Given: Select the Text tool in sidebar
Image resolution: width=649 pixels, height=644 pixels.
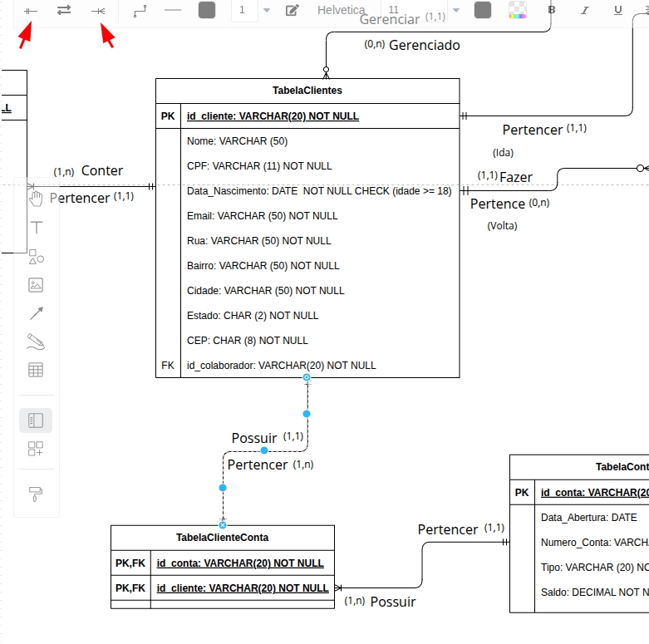Looking at the screenshot, I should point(37,227).
